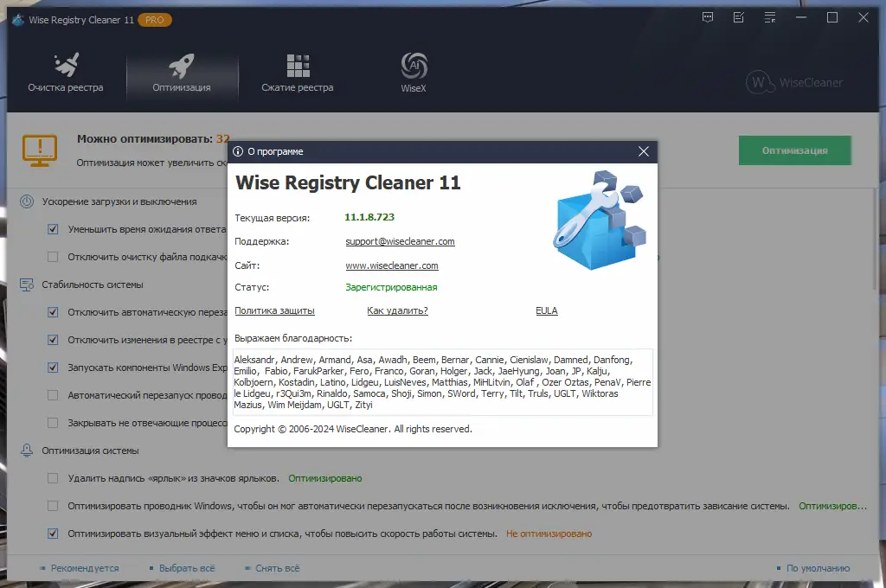Enable Закрывать не отвечающие процессы checkbox
The height and width of the screenshot is (588, 886).
coord(53,423)
